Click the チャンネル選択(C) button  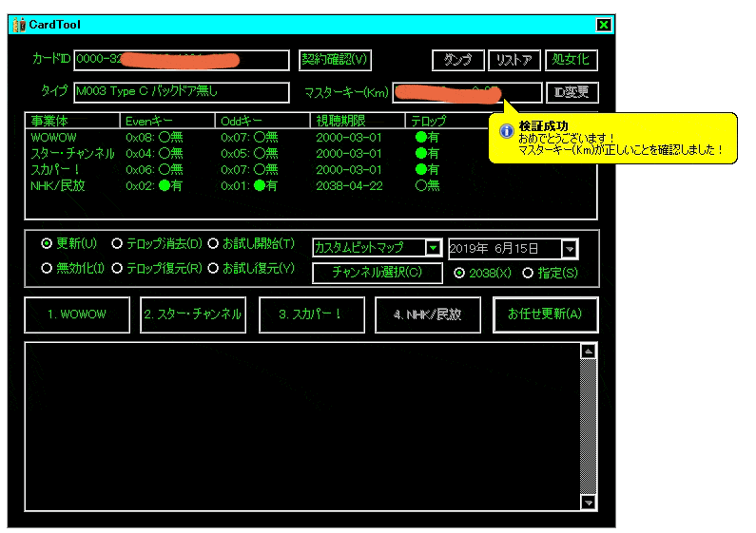click(377, 273)
